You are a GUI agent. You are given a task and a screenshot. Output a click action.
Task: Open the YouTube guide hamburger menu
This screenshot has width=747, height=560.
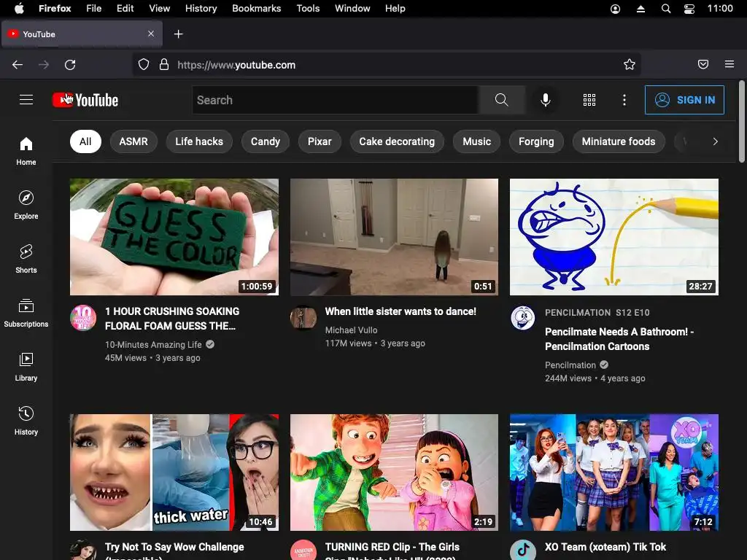point(26,99)
